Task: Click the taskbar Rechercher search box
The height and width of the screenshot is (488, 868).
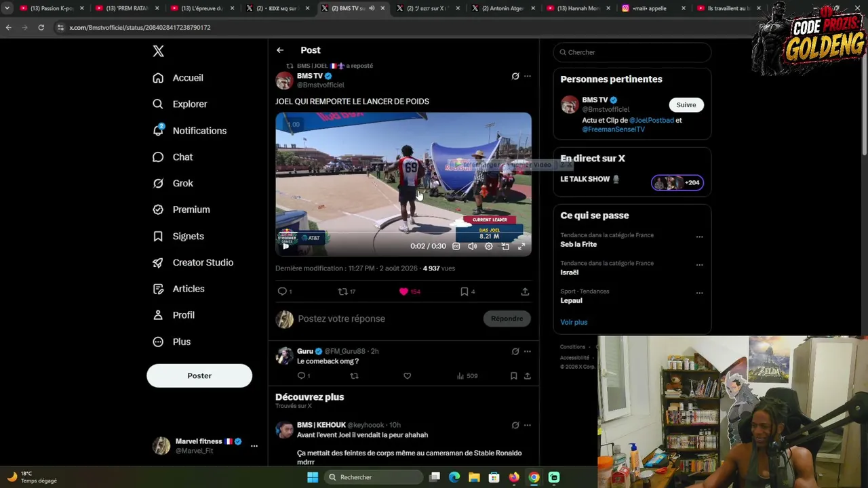Action: click(373, 477)
